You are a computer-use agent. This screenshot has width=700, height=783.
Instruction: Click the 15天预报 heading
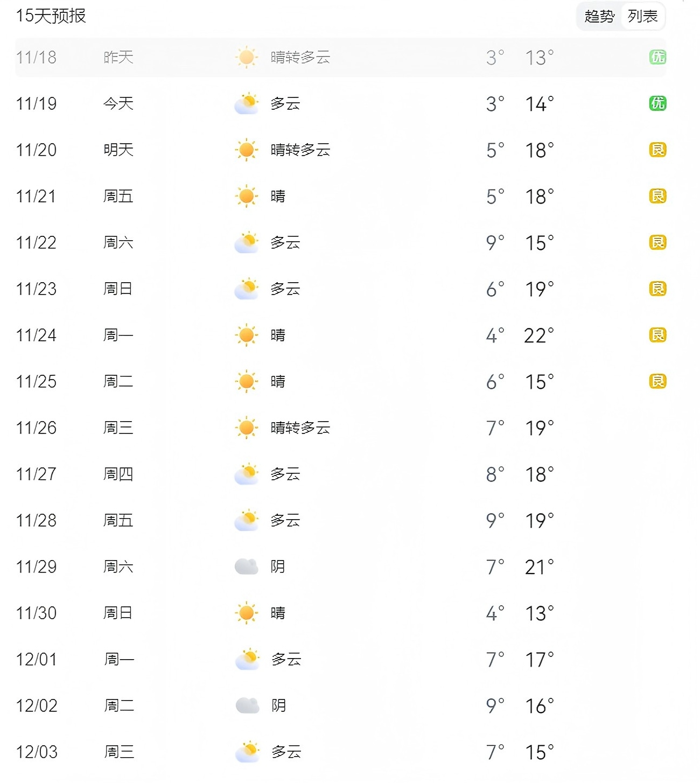pyautogui.click(x=51, y=16)
